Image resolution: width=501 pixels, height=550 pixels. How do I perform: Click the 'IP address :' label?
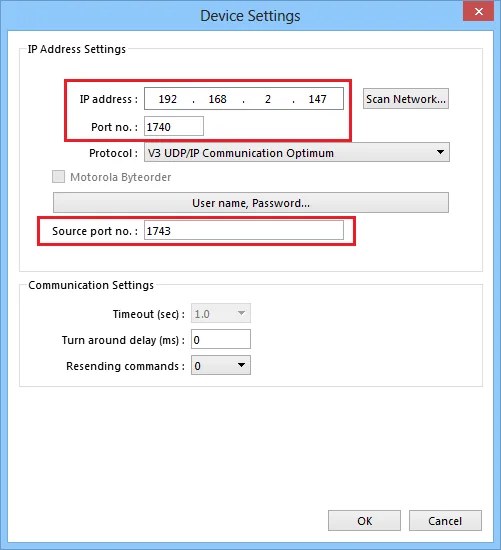tap(109, 99)
